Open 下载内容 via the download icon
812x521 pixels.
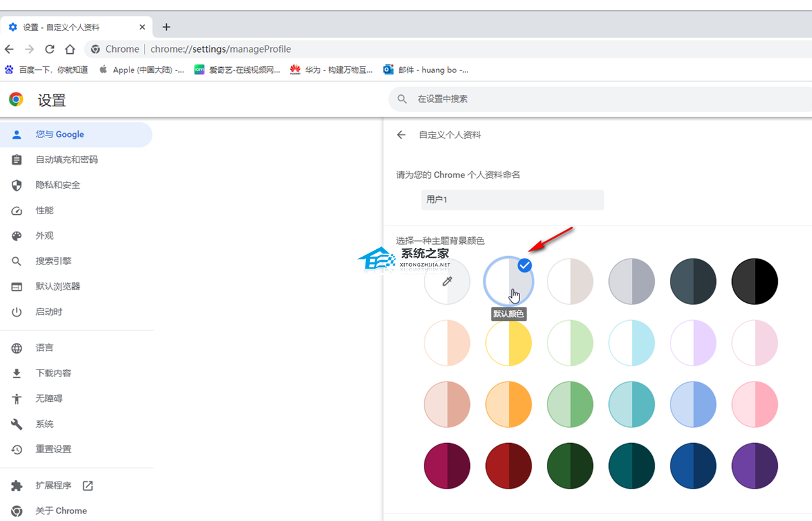(16, 373)
